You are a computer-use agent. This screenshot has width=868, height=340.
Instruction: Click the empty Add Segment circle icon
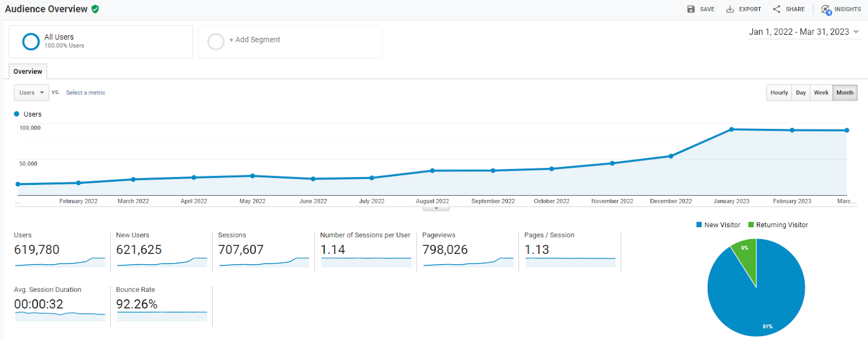pyautogui.click(x=216, y=41)
